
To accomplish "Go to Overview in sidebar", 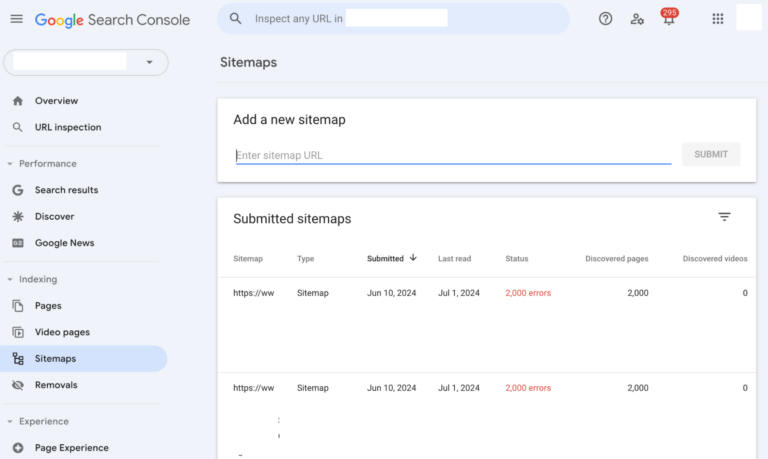I will point(56,101).
